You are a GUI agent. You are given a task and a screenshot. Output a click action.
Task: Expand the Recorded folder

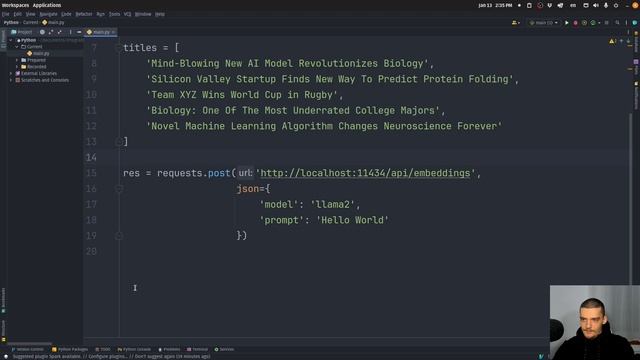click(x=17, y=67)
